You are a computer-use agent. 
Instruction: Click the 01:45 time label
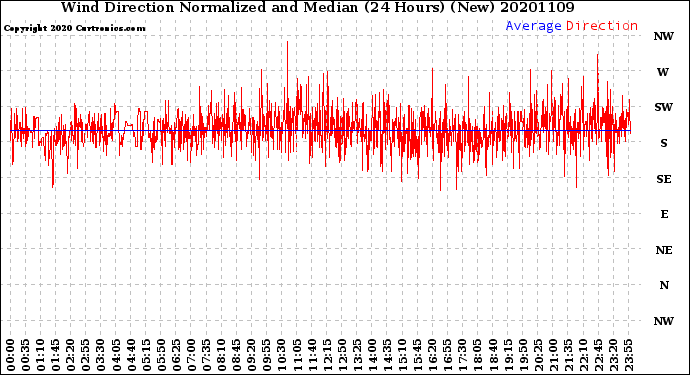point(56,355)
